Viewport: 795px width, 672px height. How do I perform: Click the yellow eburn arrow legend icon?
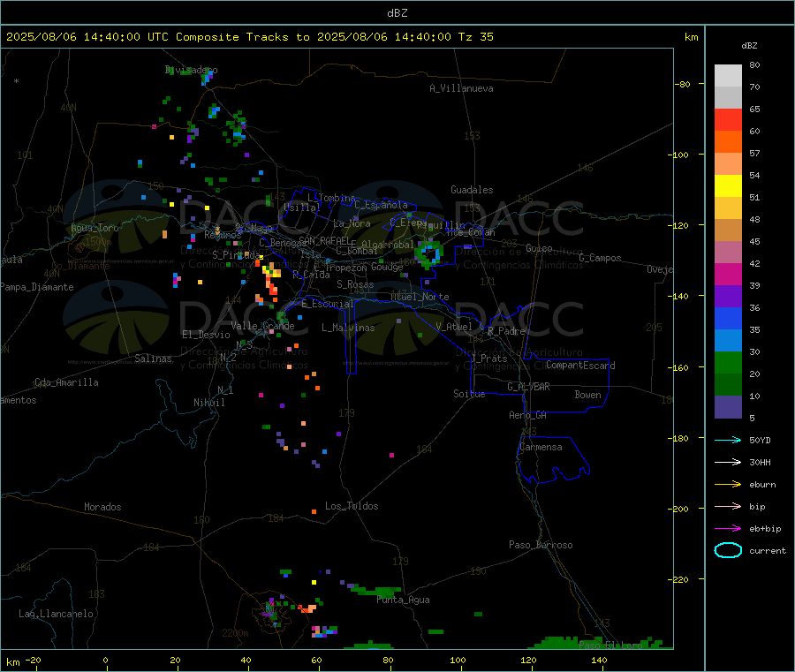[x=728, y=485]
